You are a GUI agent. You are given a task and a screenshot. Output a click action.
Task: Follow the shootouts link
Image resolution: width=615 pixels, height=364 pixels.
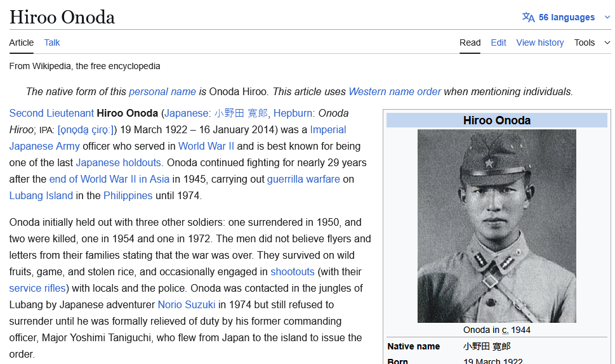tap(293, 271)
